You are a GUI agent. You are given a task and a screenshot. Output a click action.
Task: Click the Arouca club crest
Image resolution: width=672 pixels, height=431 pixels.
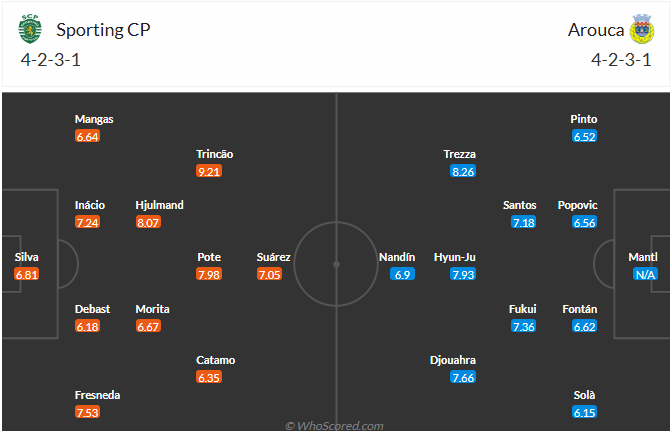coord(642,29)
